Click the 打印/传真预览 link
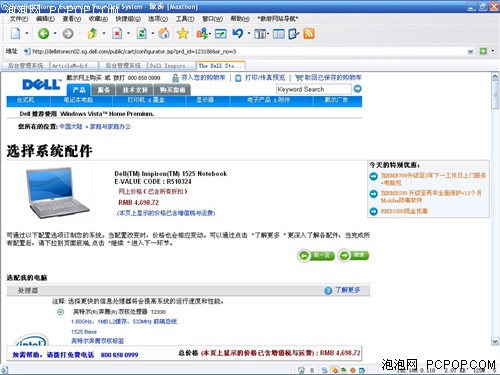The image size is (500, 375). tap(265, 78)
